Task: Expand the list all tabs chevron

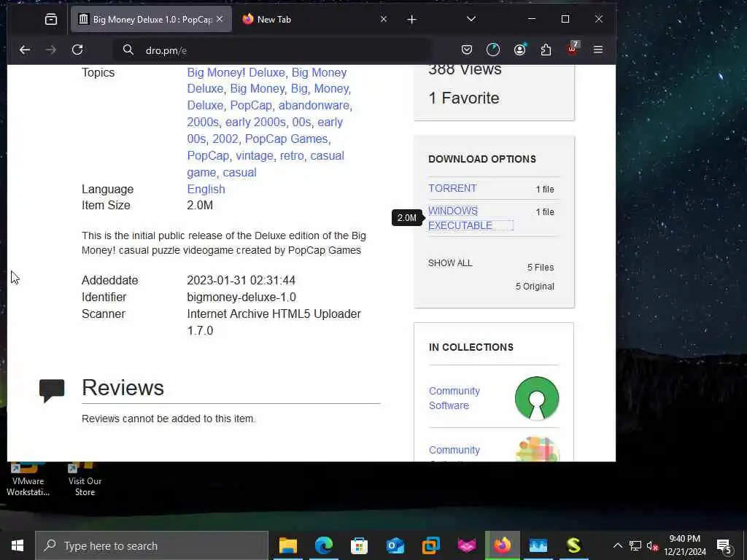Action: (x=471, y=19)
